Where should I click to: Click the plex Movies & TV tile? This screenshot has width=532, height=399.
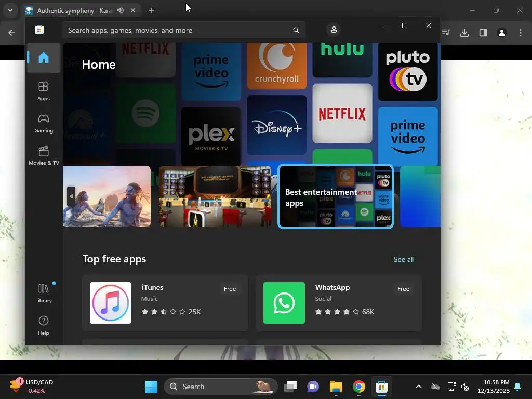pos(211,137)
